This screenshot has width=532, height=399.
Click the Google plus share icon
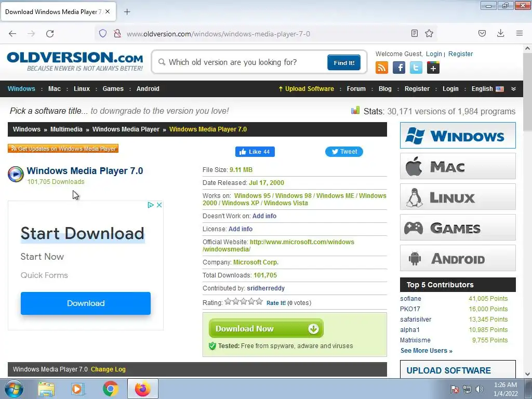(x=433, y=68)
